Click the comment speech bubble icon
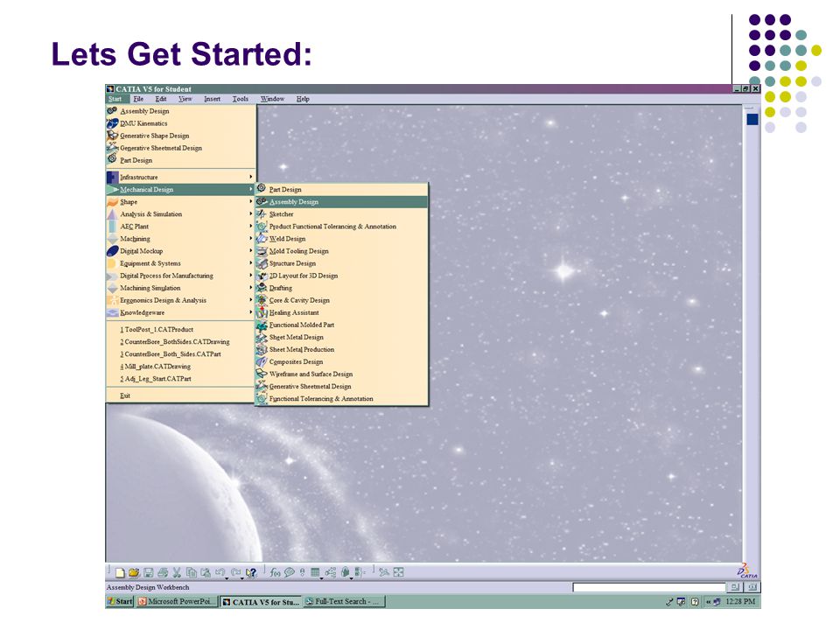 point(290,572)
